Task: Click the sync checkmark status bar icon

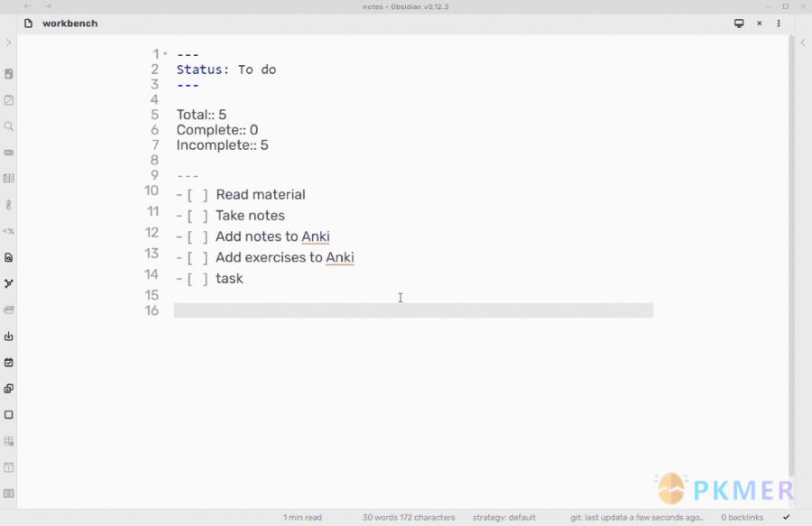Action: (x=786, y=517)
